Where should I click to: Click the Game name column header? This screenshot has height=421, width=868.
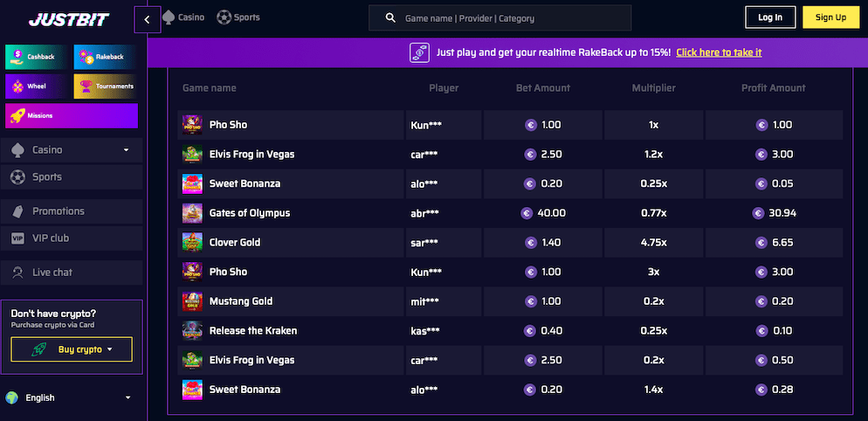coord(210,88)
